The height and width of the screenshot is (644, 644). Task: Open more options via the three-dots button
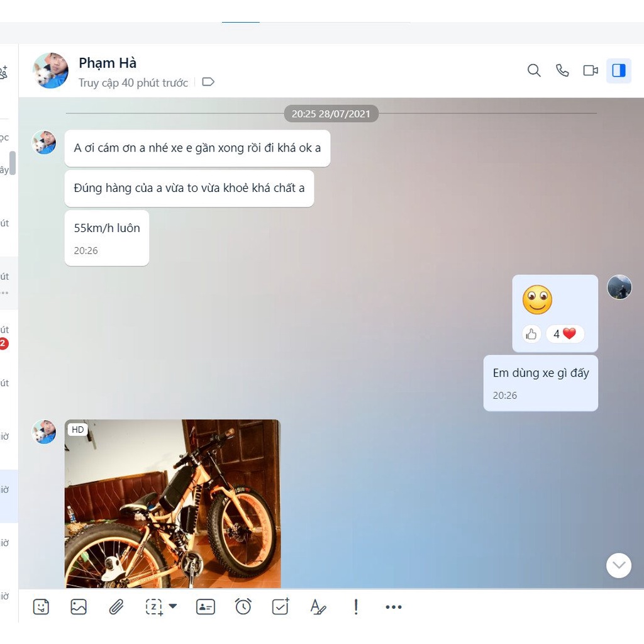tap(394, 607)
